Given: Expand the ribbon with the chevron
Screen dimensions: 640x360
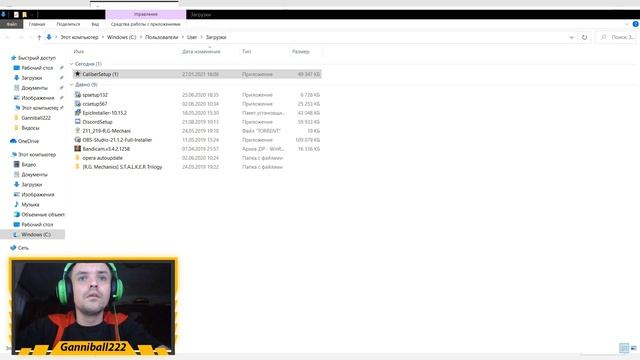Looking at the screenshot, I should click(627, 24).
